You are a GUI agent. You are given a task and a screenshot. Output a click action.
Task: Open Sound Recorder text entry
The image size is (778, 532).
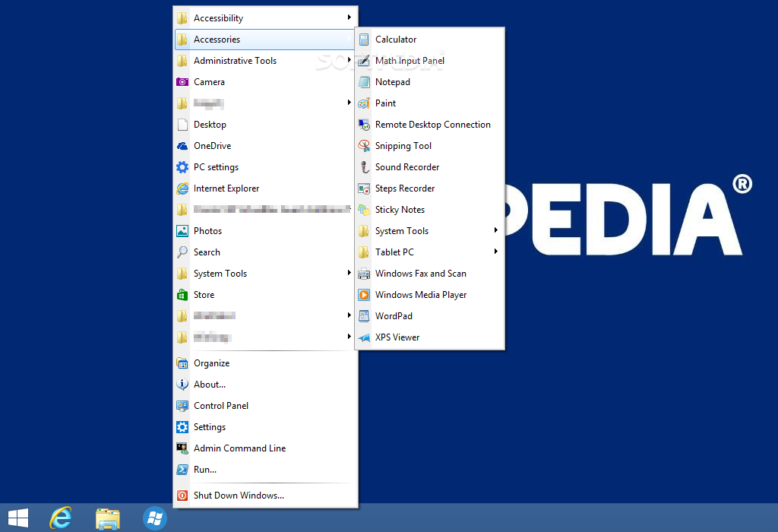coord(407,167)
